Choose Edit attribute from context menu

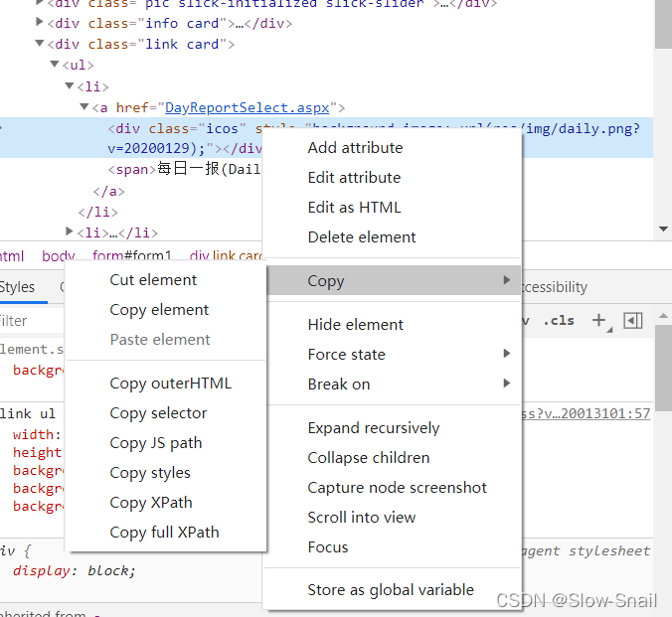tap(392, 178)
